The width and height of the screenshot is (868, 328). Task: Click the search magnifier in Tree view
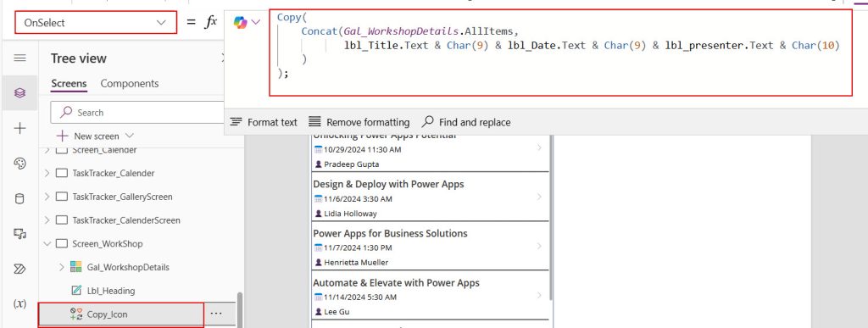click(66, 112)
